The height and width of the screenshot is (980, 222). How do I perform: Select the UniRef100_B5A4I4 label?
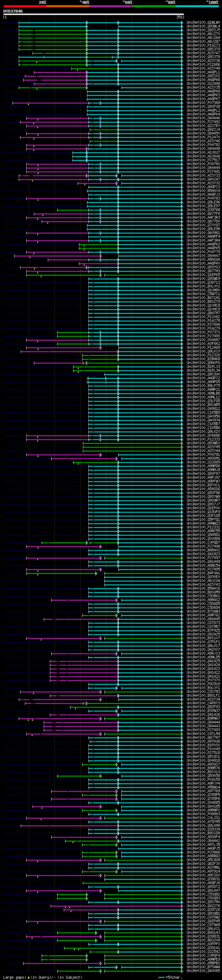203,191
